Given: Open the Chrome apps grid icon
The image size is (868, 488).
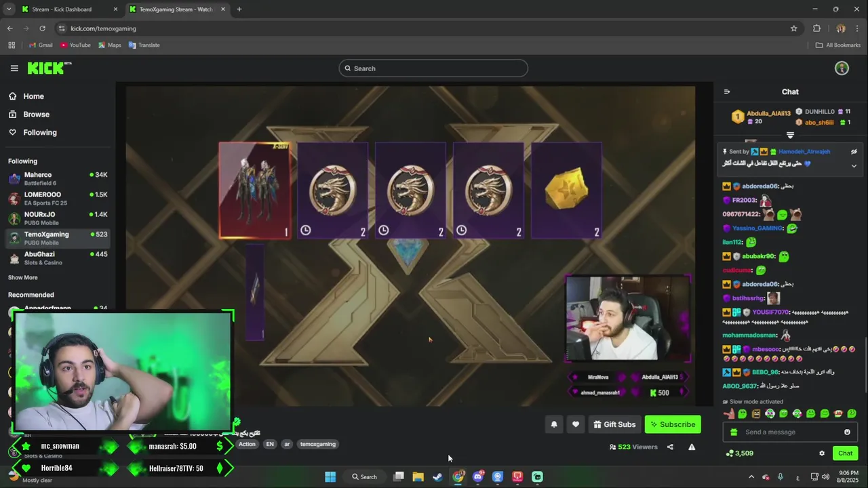Looking at the screenshot, I should click(12, 45).
